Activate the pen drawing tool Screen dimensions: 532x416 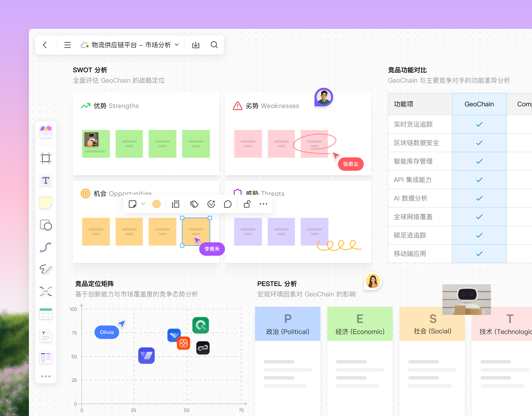pos(46,270)
